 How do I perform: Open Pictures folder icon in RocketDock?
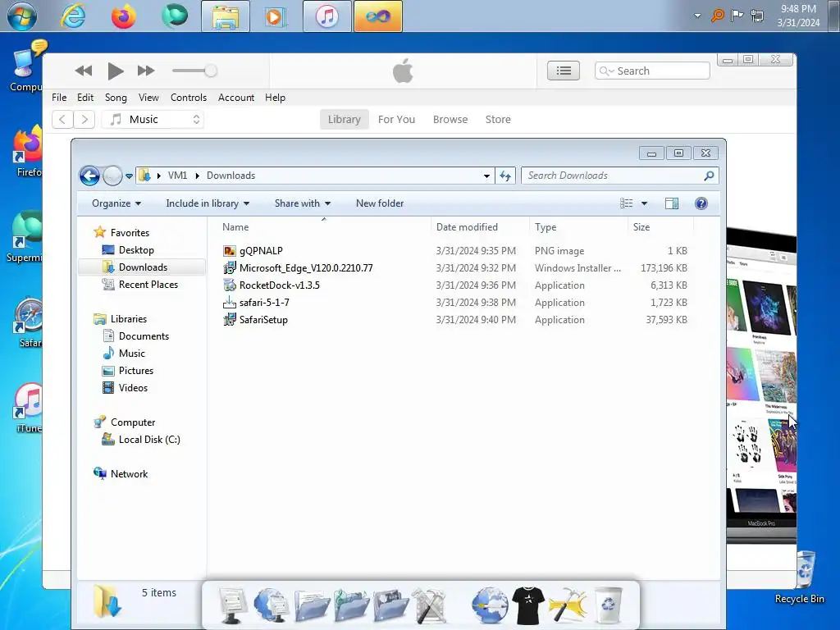pos(391,605)
